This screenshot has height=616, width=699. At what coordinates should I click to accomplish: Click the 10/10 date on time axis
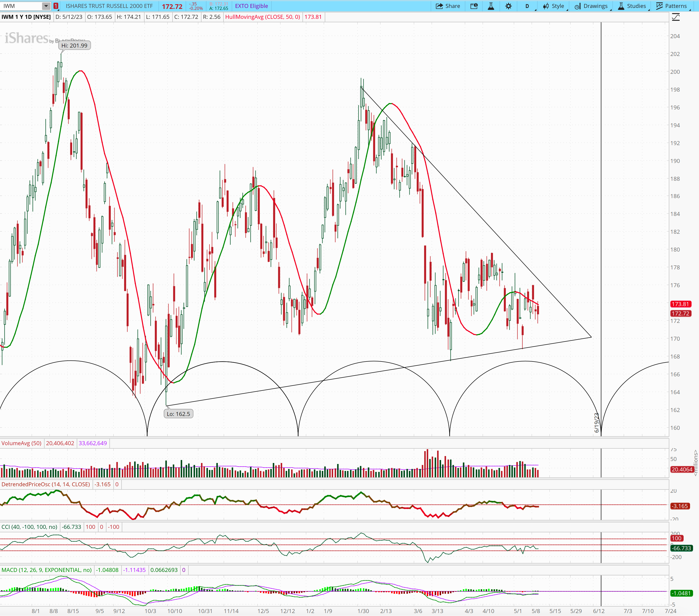pyautogui.click(x=175, y=611)
